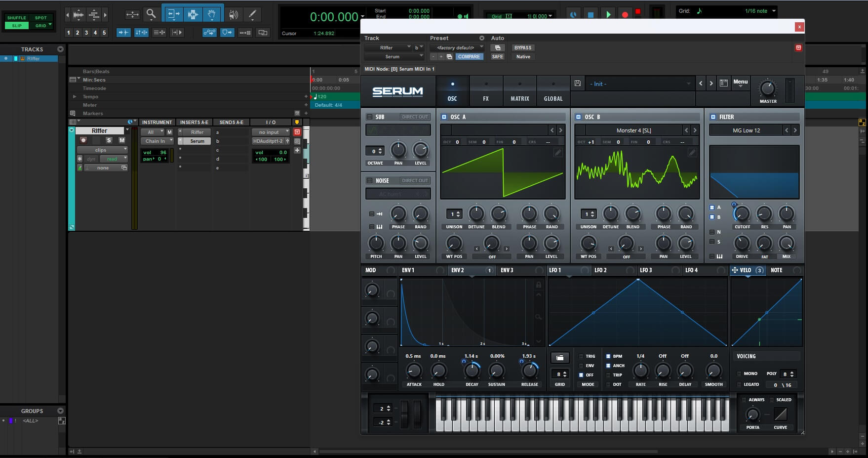The width and height of the screenshot is (868, 458).
Task: Click the SAFE automation button
Action: pyautogui.click(x=498, y=57)
